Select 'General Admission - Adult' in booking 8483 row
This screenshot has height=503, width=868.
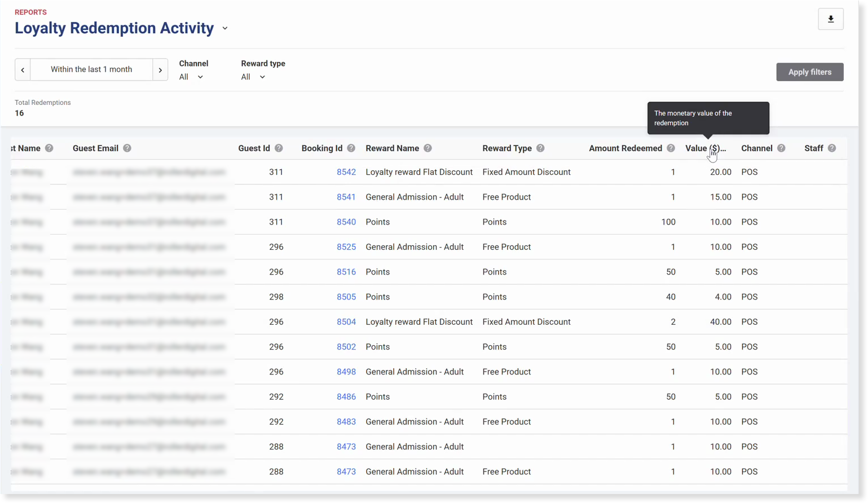(x=415, y=422)
